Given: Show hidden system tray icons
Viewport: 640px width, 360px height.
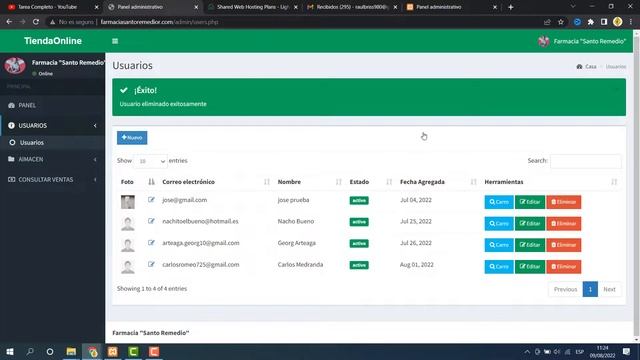Looking at the screenshot, I should [x=527, y=351].
